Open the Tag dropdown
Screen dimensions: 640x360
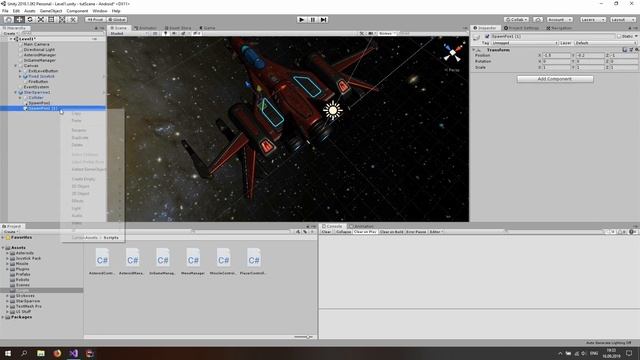click(x=524, y=43)
